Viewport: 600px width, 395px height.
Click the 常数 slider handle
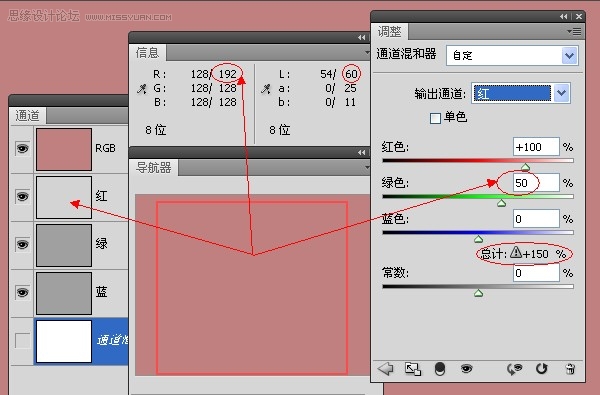point(478,293)
